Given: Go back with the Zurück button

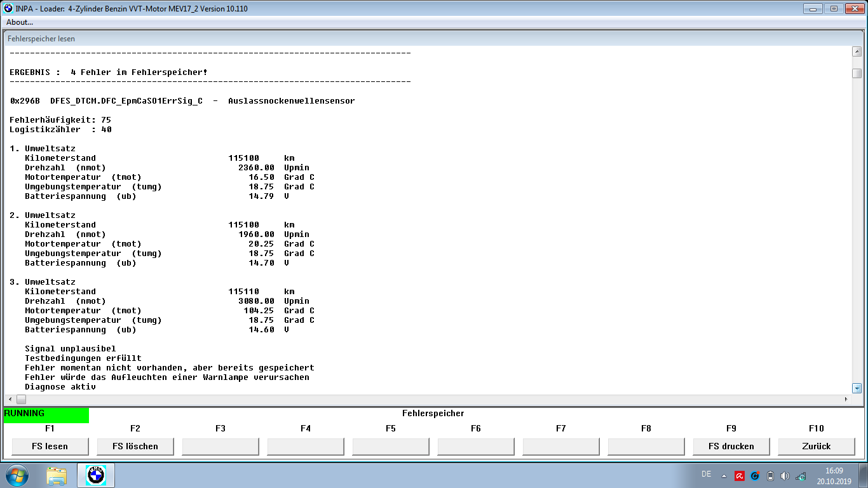Looking at the screenshot, I should 816,446.
